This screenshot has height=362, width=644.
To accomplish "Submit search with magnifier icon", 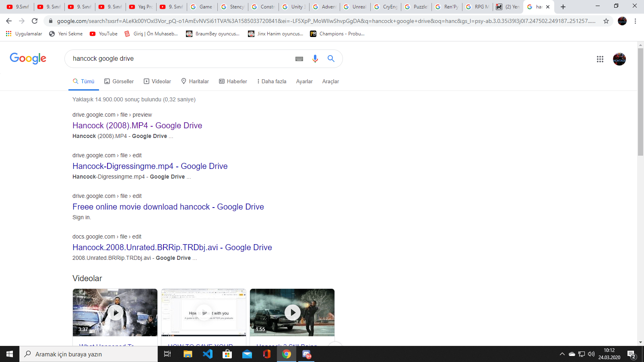I will [x=331, y=59].
